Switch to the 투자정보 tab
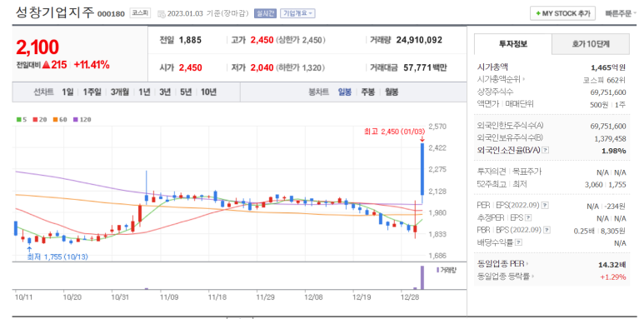Screen dimensions: 644x319 click(513, 44)
